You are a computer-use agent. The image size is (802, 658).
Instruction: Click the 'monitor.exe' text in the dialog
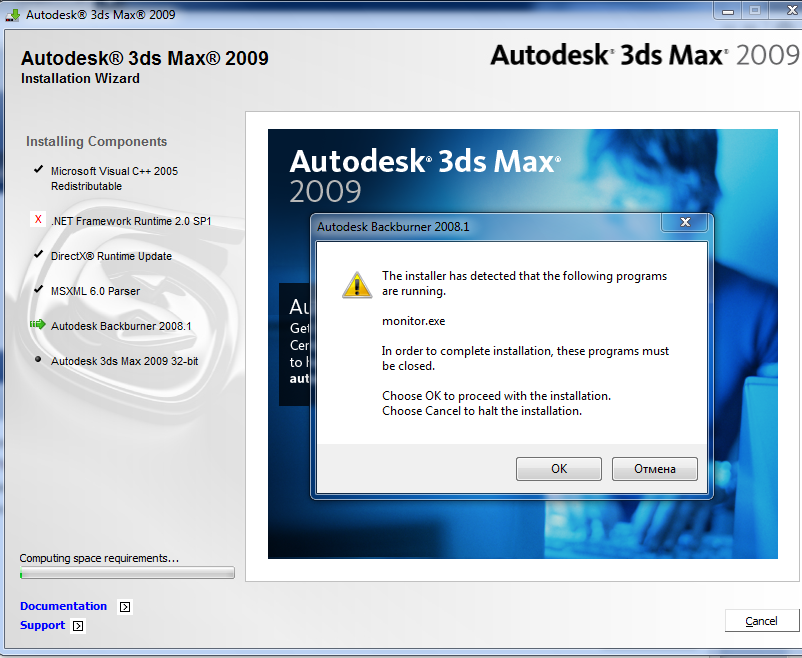pyautogui.click(x=413, y=321)
